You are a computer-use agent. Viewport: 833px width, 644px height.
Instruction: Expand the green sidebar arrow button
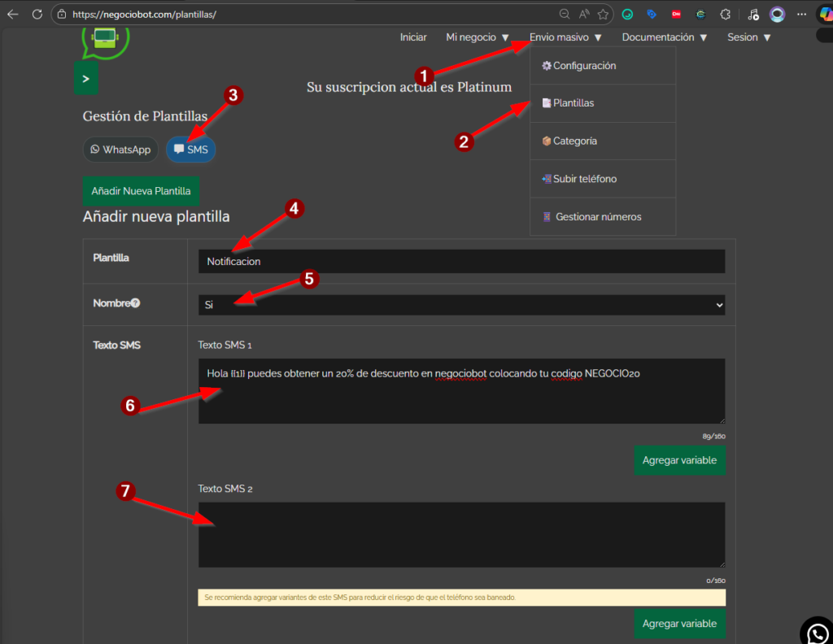[86, 79]
